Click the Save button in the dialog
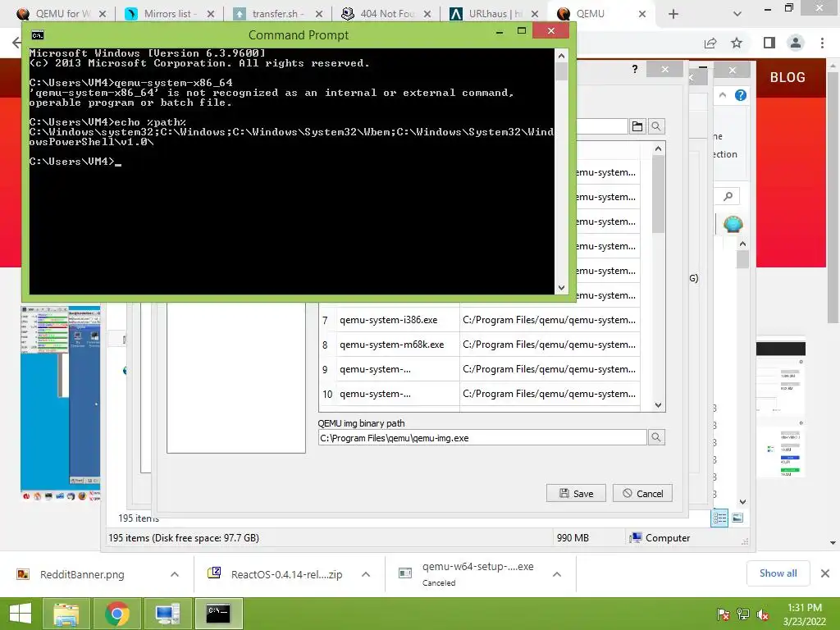The height and width of the screenshot is (630, 840). tap(576, 493)
